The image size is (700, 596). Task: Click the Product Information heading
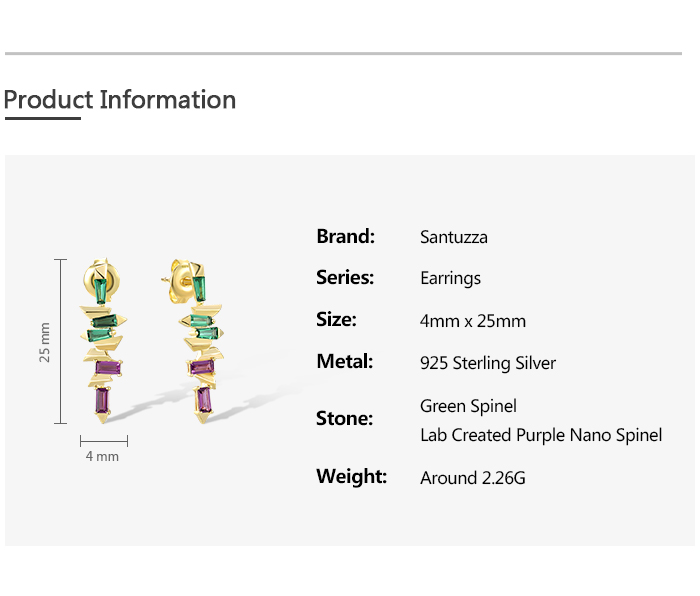coord(120,100)
